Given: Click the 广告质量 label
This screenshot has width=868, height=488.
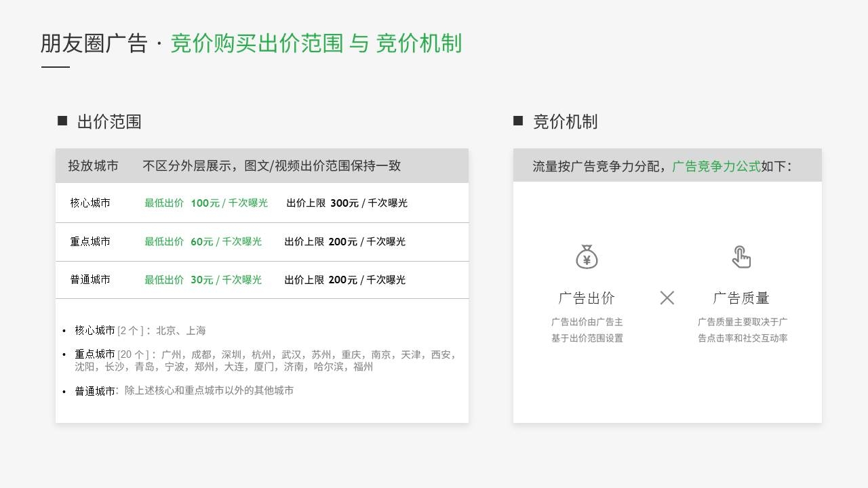Looking at the screenshot, I should tap(741, 298).
